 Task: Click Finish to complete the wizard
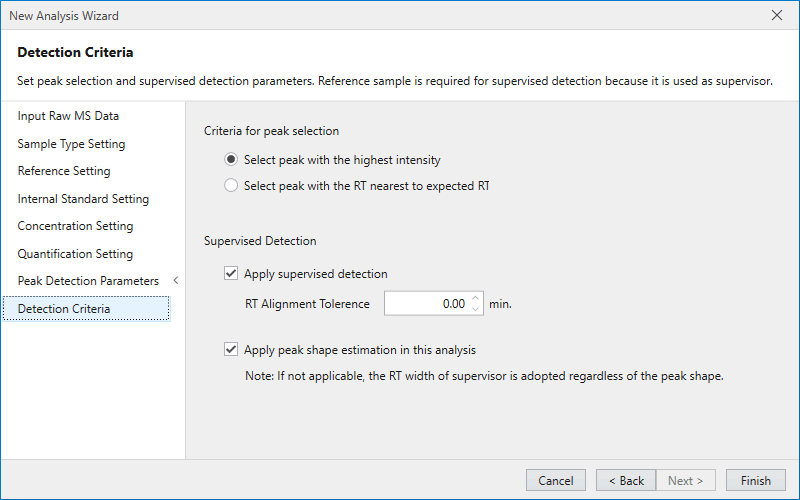[x=755, y=480]
